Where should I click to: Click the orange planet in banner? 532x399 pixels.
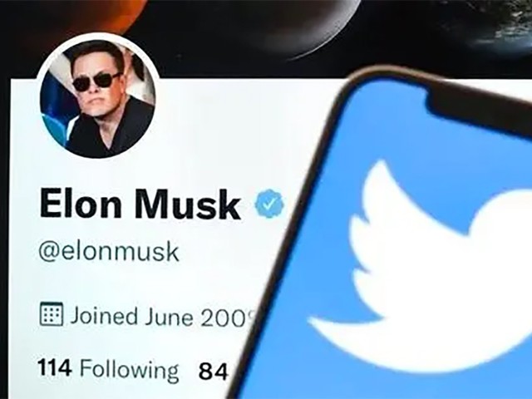tap(124, 13)
